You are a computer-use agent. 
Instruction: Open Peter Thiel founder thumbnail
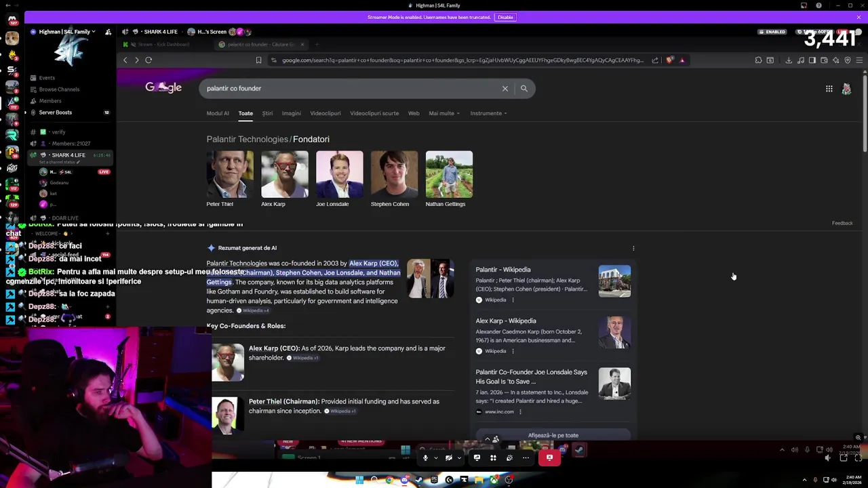click(x=230, y=175)
